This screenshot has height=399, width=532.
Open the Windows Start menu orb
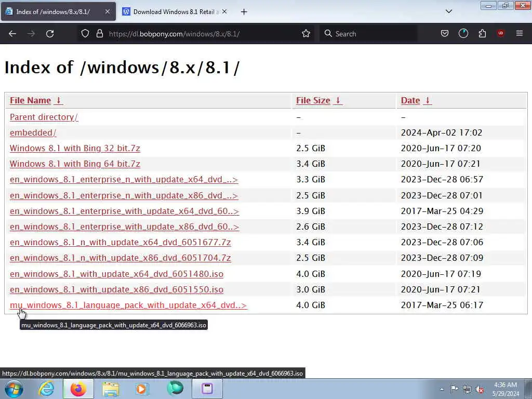point(14,389)
